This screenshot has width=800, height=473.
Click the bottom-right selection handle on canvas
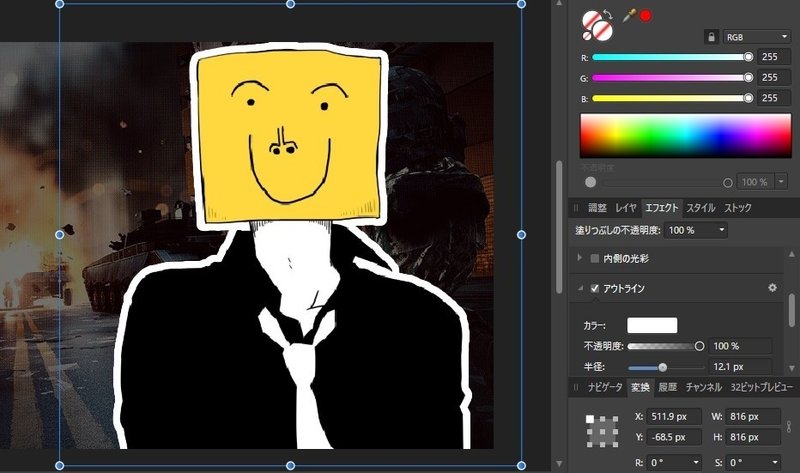point(521,465)
